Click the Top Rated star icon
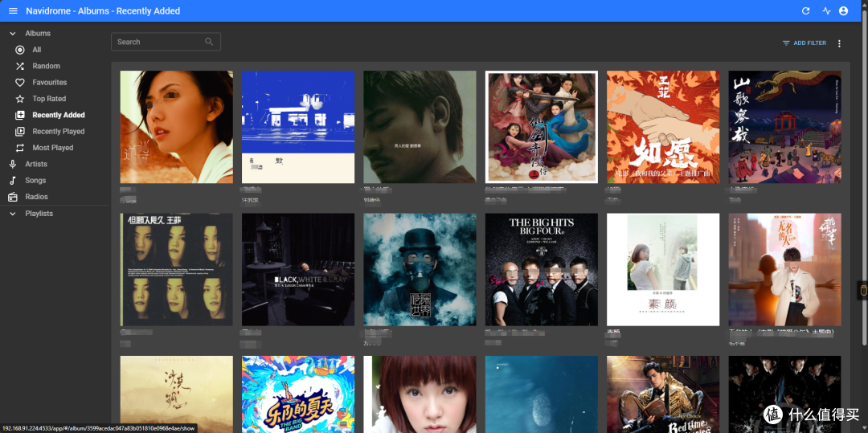The width and height of the screenshot is (868, 433). tap(20, 99)
